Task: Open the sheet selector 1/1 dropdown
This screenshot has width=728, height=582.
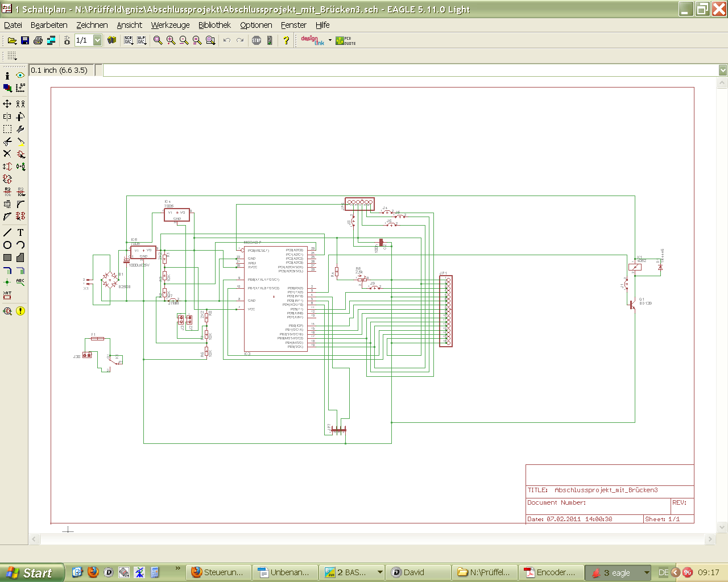Action: (97, 40)
